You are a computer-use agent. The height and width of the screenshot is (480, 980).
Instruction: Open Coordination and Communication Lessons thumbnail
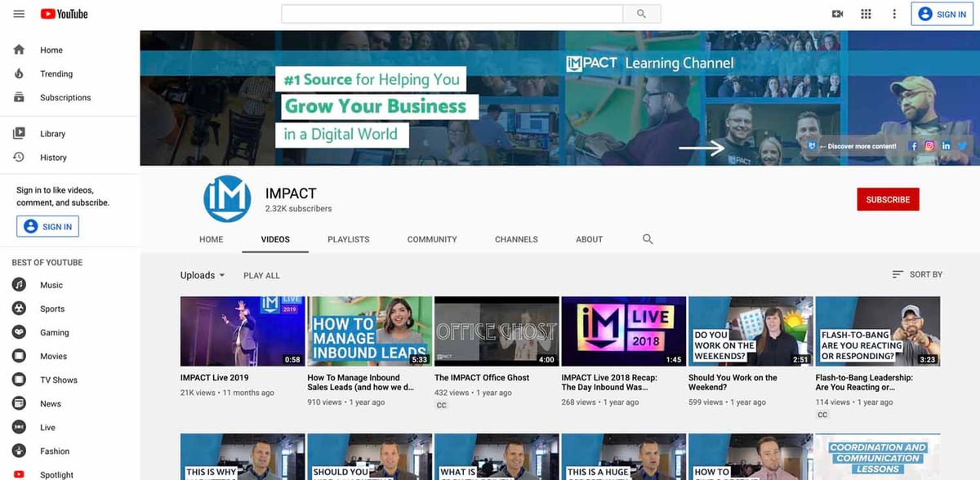[878, 456]
